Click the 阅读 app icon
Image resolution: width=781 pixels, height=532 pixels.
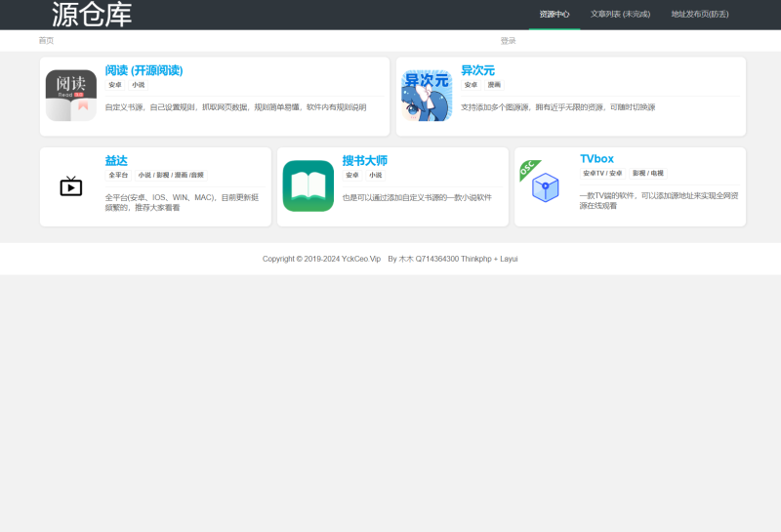pyautogui.click(x=70, y=96)
